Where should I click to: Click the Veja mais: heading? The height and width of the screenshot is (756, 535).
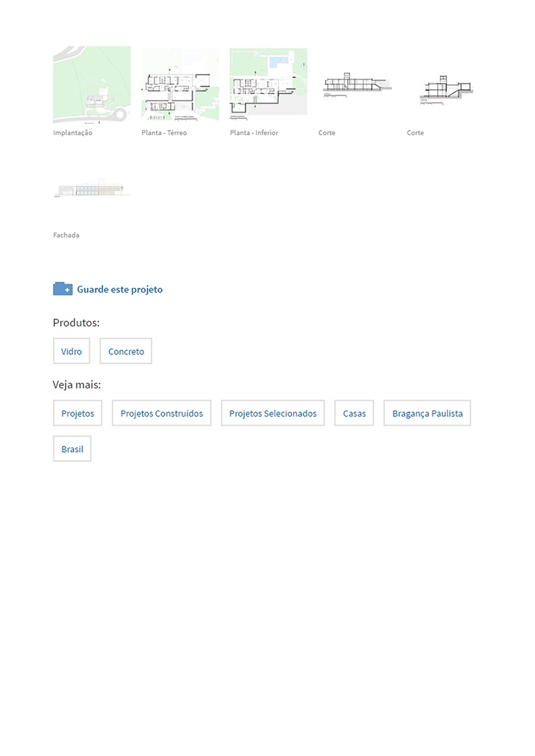point(77,384)
